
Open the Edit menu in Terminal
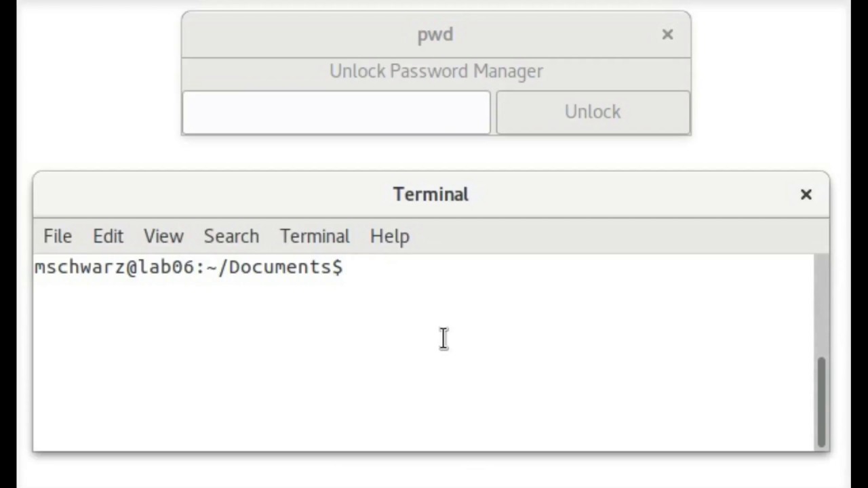108,236
